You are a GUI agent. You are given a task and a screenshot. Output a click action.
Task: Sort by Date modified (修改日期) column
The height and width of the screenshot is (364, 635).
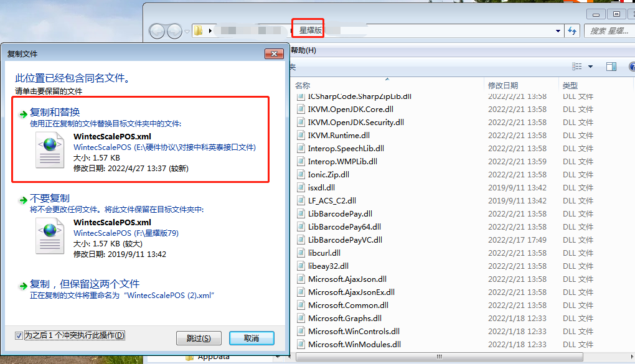tap(502, 85)
